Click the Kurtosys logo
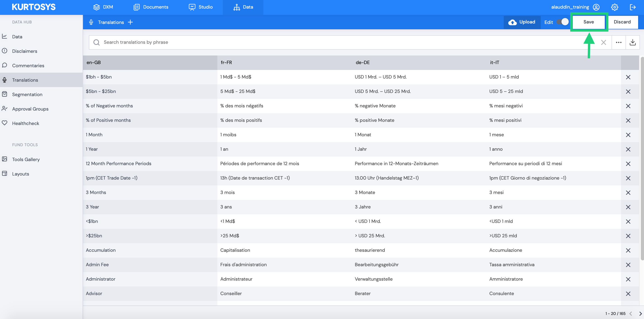The height and width of the screenshot is (319, 644). coord(34,7)
